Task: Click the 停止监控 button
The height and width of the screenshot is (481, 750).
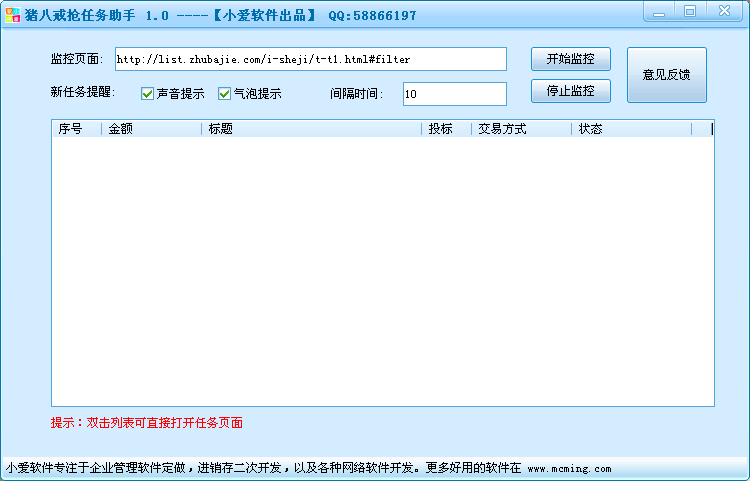Action: [571, 91]
